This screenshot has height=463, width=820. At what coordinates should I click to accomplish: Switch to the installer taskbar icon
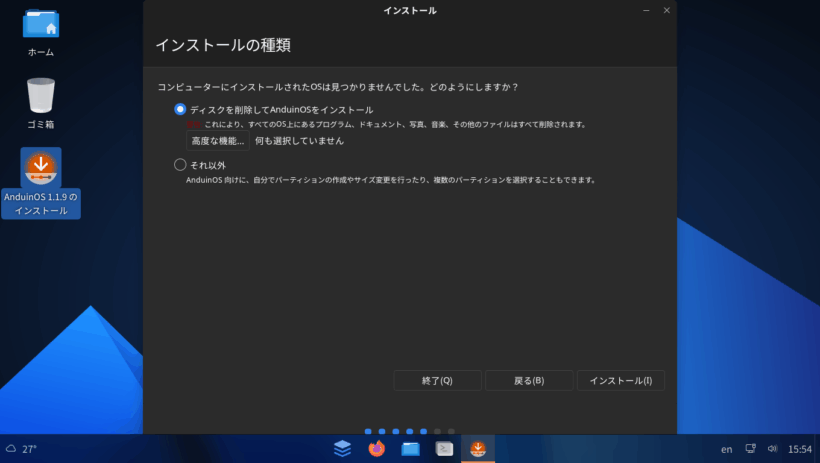click(x=478, y=449)
